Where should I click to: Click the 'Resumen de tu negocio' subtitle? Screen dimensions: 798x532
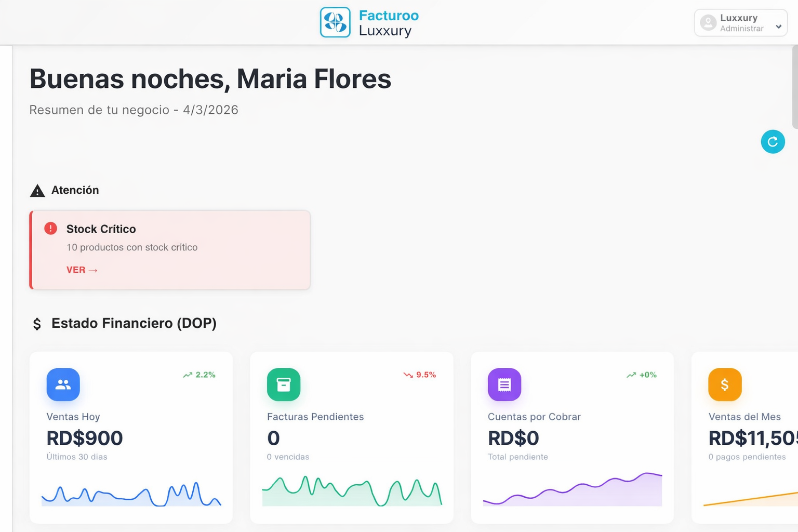tap(134, 110)
